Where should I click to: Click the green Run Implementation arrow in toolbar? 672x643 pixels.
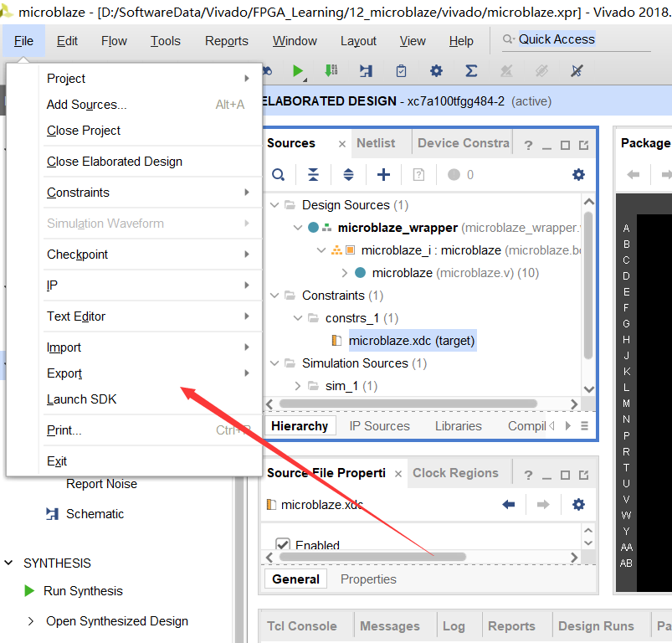click(298, 71)
